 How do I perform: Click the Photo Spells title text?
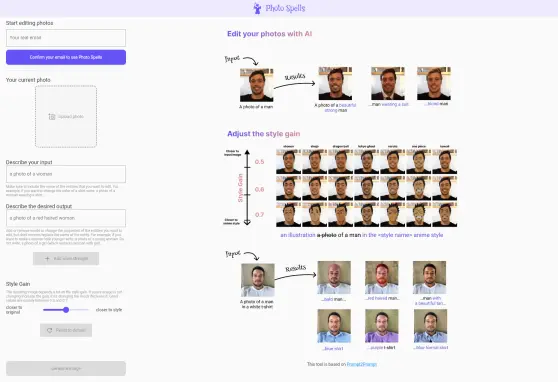coord(285,8)
